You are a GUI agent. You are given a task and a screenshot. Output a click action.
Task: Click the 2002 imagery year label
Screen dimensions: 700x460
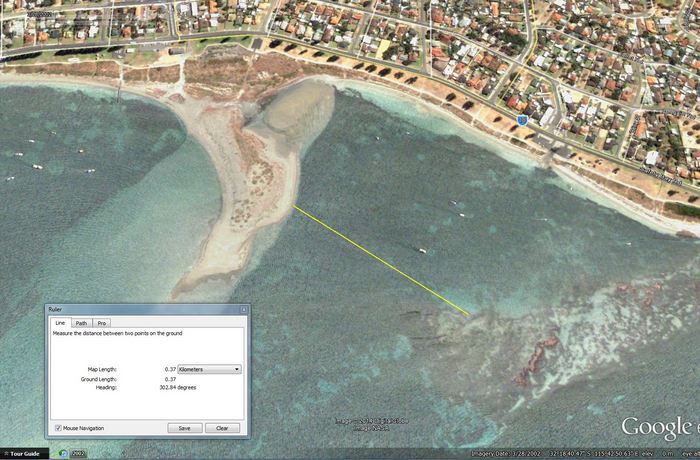pyautogui.click(x=77, y=453)
